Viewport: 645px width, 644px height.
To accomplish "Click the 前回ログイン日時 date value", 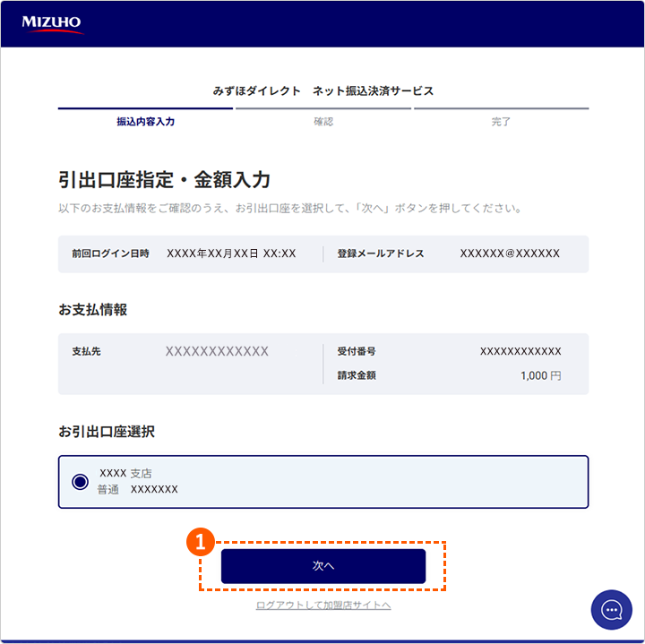I will [231, 253].
